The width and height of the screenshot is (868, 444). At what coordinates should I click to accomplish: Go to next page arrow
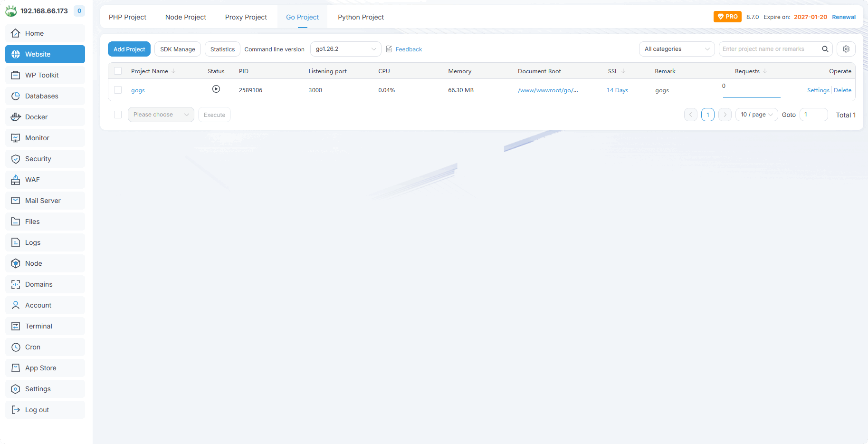coord(725,115)
